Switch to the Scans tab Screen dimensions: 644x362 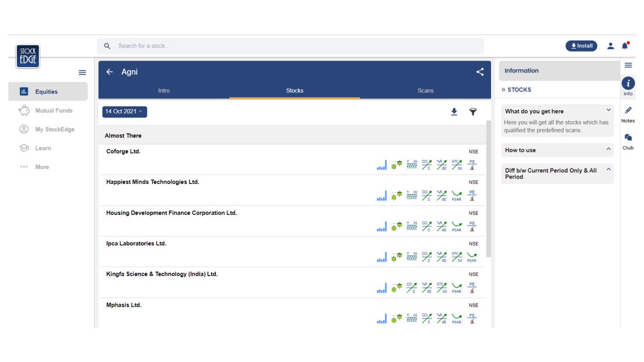(426, 91)
